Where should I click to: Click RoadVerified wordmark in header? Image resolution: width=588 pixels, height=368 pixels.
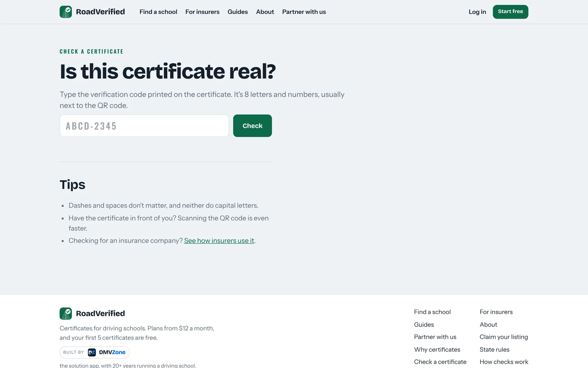(100, 12)
